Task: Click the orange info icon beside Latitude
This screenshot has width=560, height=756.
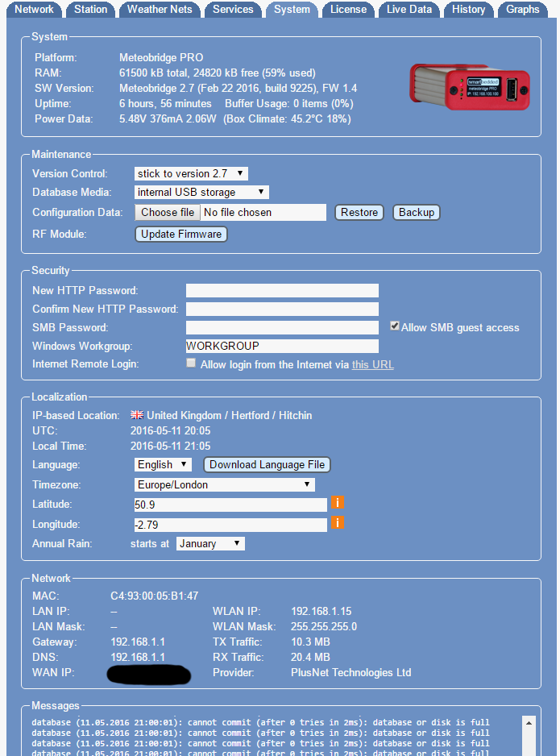Action: 338,503
